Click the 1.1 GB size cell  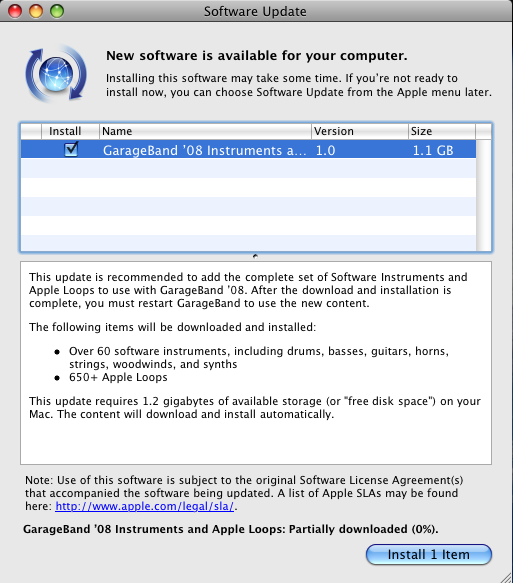coord(433,150)
